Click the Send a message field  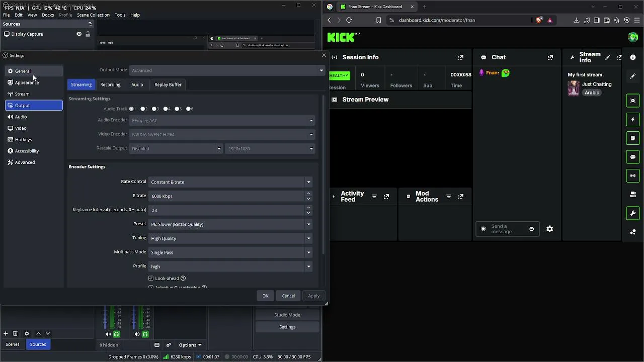pos(507,229)
